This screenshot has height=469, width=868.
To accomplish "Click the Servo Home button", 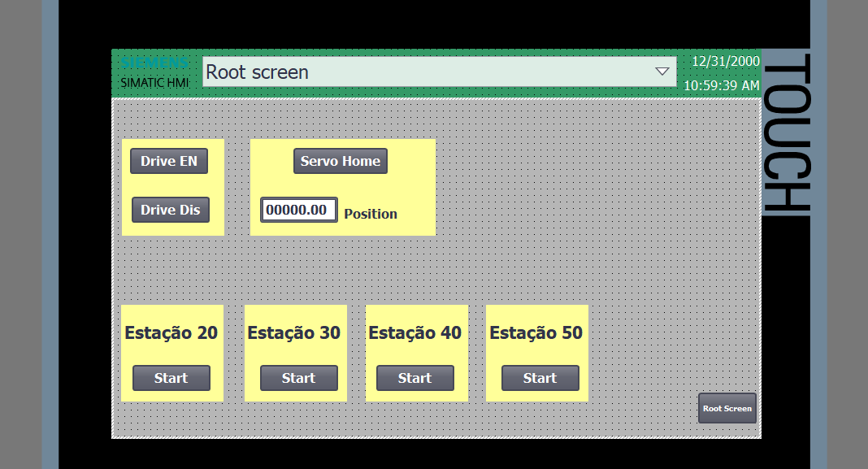I will [341, 161].
